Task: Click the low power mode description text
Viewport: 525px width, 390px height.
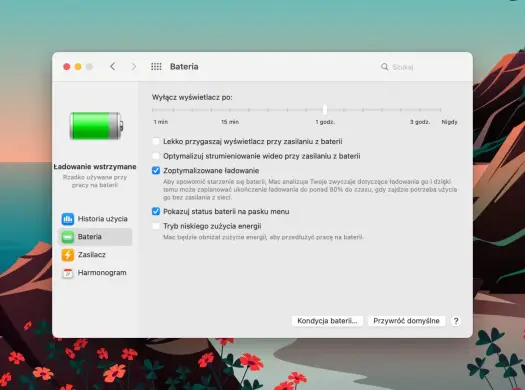Action: coord(263,237)
